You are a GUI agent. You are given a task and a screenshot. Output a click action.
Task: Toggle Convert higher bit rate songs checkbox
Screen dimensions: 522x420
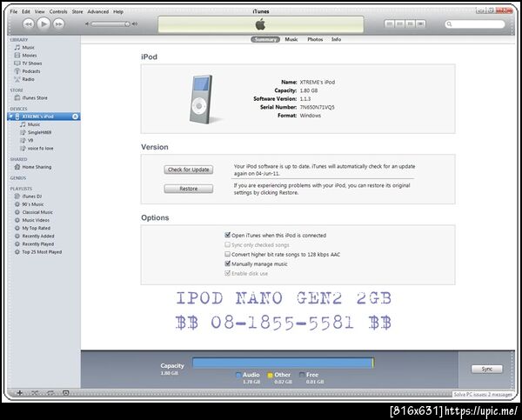pos(228,254)
